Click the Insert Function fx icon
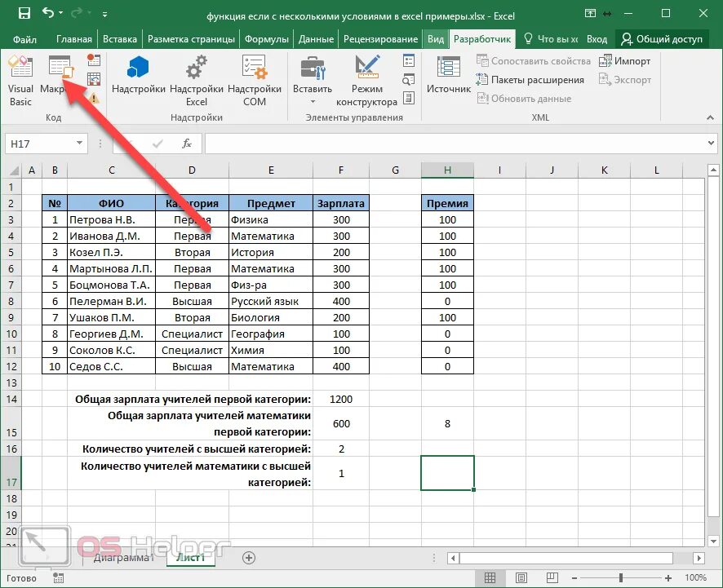Screen dimensions: 723x588 186,144
